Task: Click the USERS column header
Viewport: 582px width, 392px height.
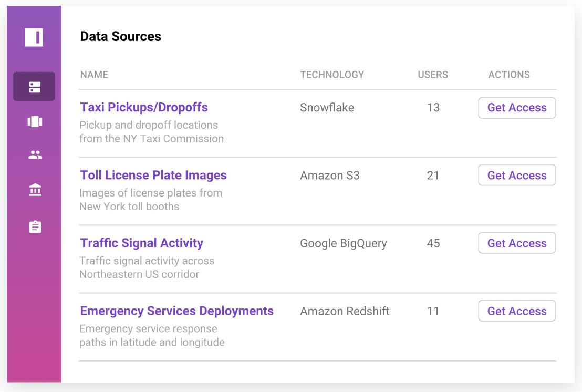Action: (433, 75)
